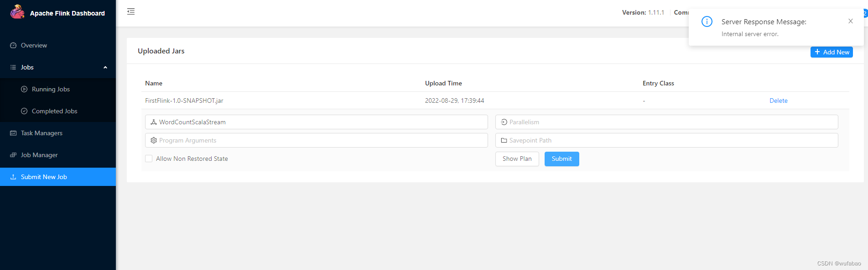Image resolution: width=868 pixels, height=270 pixels.
Task: Click the entry class field containing WordCountScalaStream
Action: point(317,122)
